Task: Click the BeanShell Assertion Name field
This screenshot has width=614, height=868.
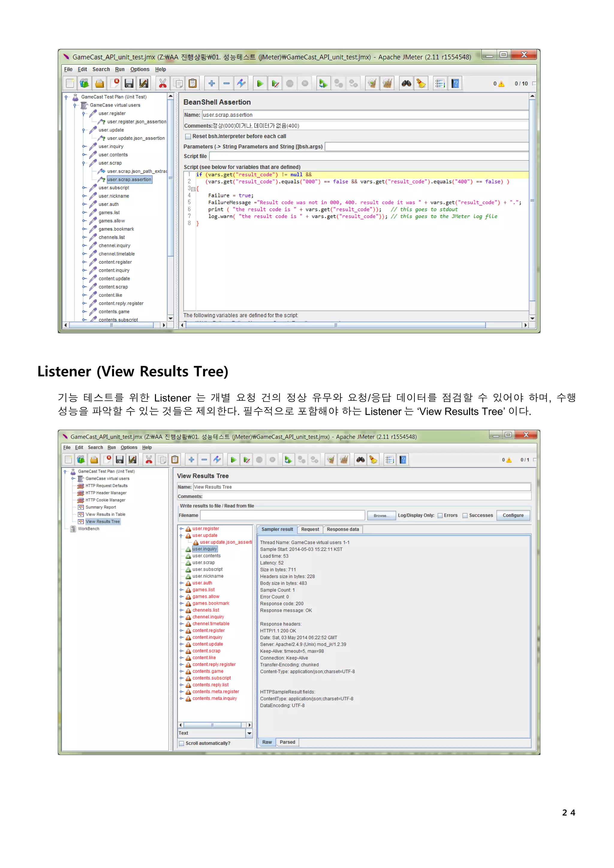Action: coord(365,115)
